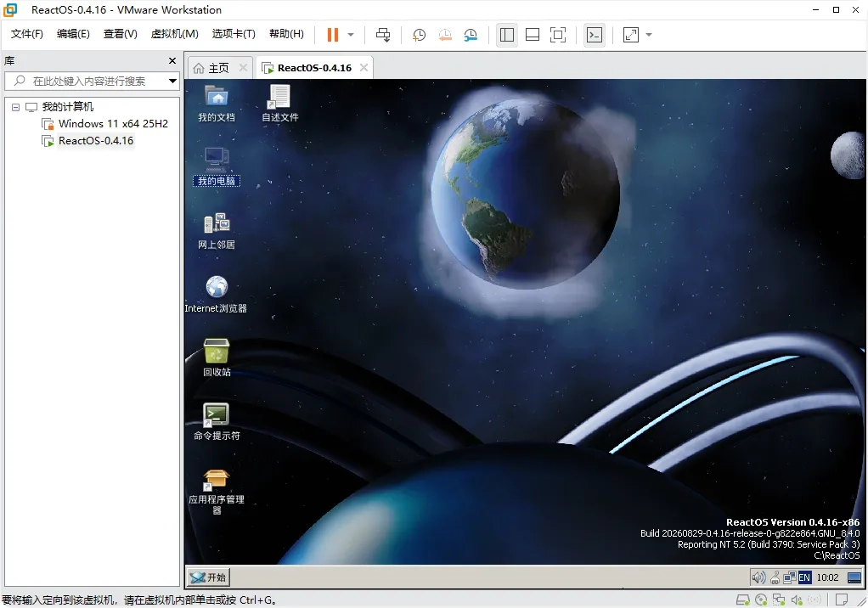The width and height of the screenshot is (868, 608).
Task: Click the network adapter status icon
Action: point(779,600)
